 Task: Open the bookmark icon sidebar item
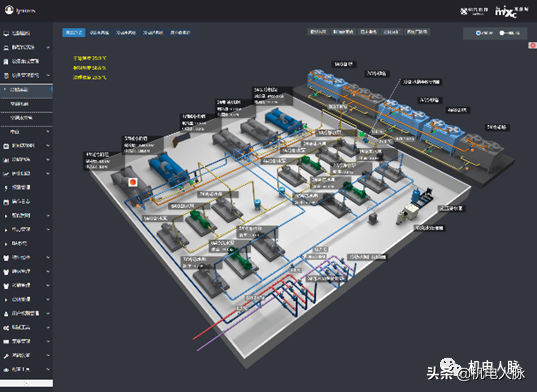click(6, 62)
